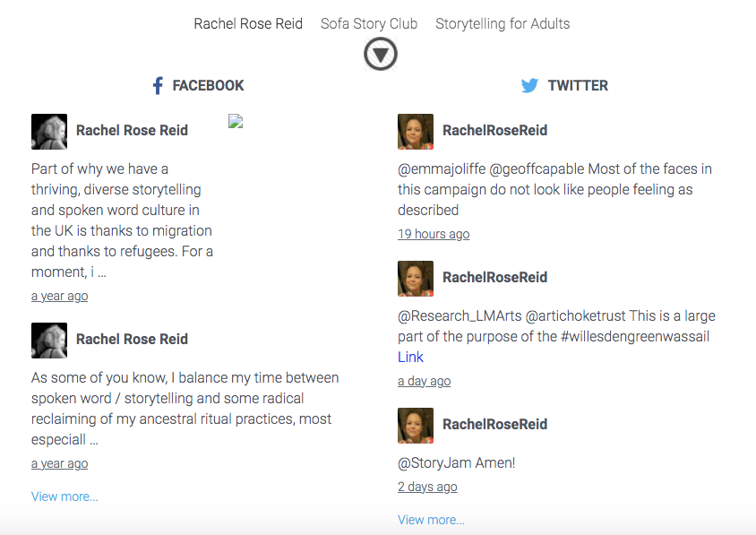Click the Facebook logo icon
The image size is (756, 535).
coord(158,86)
